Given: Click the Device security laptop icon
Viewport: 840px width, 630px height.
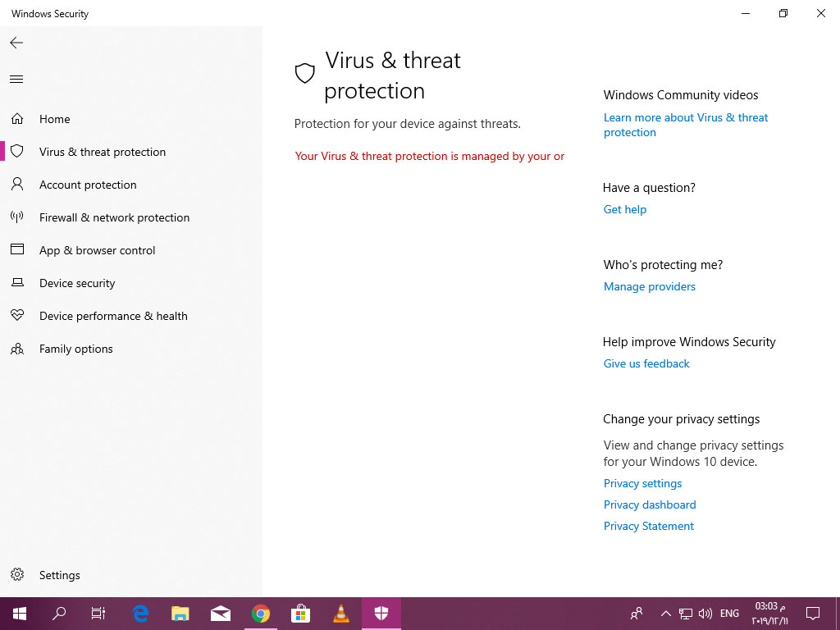Looking at the screenshot, I should (x=16, y=283).
